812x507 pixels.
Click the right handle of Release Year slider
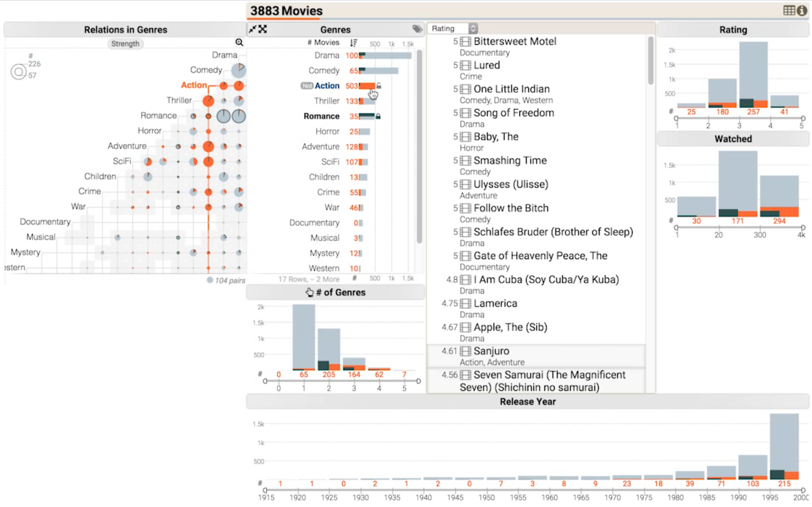(803, 490)
